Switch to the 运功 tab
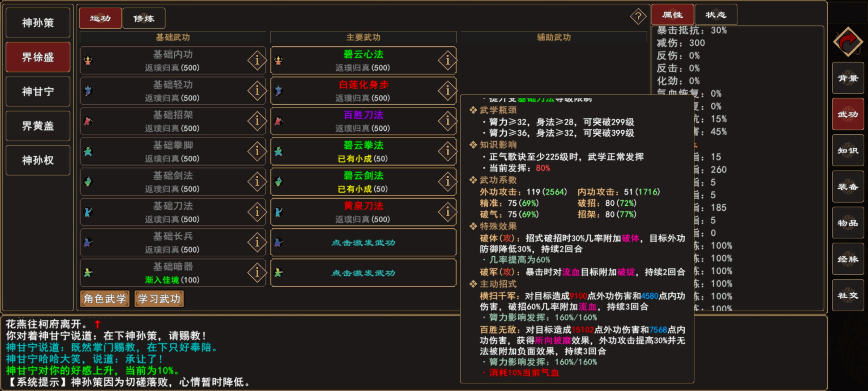Screen dimensions: 868x391 [101, 18]
